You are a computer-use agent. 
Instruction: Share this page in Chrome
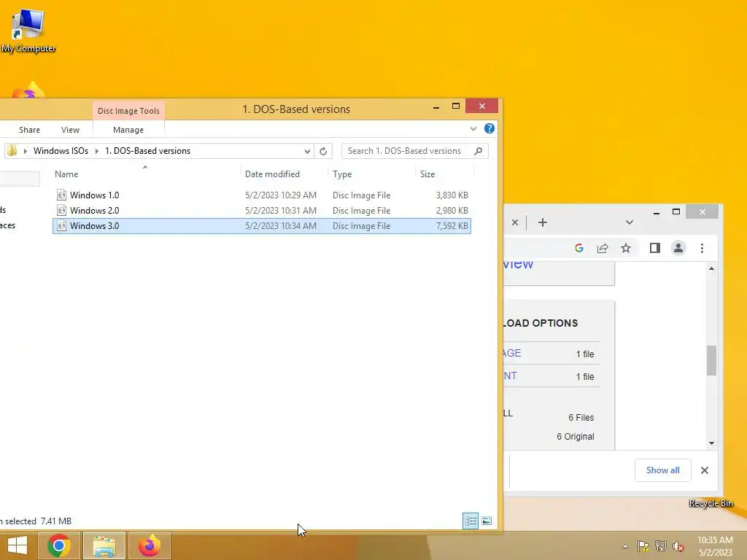(x=603, y=248)
